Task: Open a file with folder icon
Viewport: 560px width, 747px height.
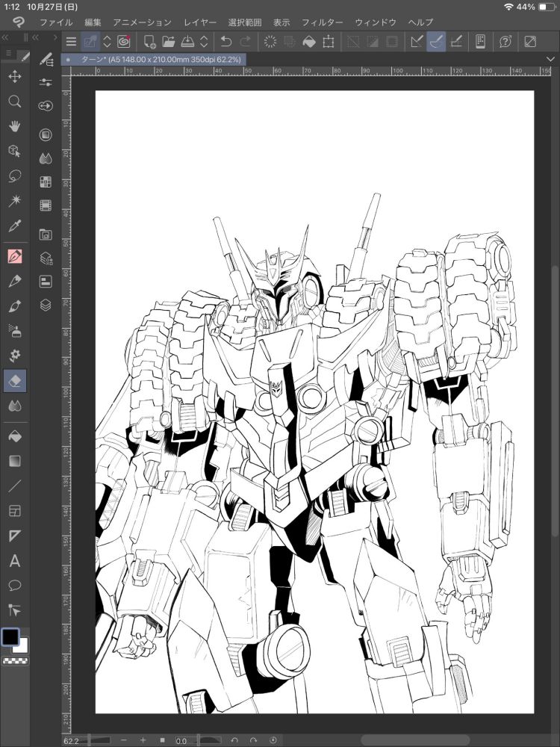Action: (x=169, y=41)
